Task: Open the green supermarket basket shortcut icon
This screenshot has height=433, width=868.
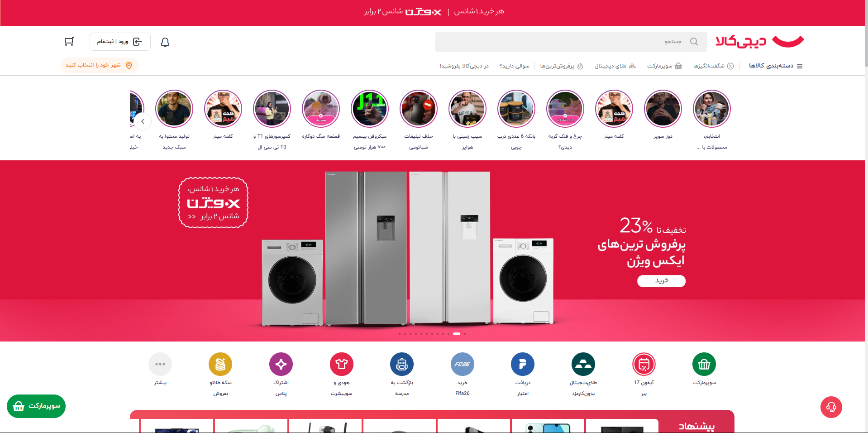Action: pos(704,364)
